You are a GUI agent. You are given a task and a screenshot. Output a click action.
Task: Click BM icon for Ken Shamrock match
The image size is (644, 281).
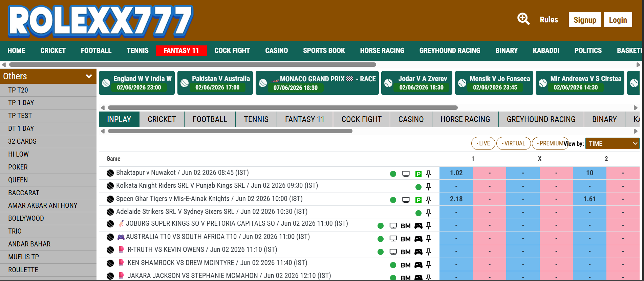coord(406,265)
